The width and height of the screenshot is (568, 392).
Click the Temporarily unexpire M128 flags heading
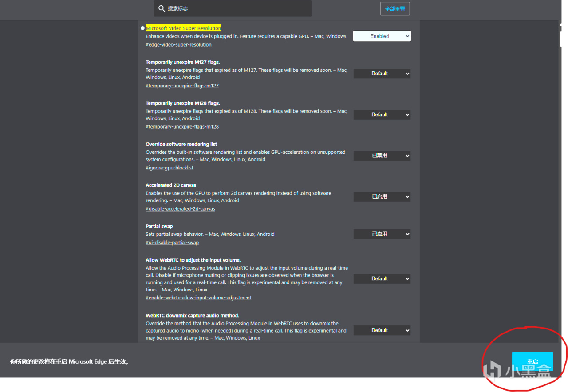point(182,103)
